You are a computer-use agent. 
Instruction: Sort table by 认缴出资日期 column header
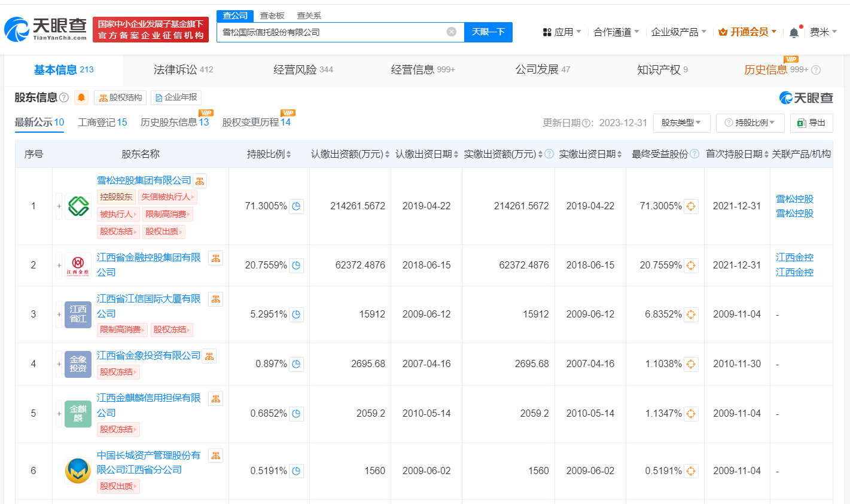427,154
